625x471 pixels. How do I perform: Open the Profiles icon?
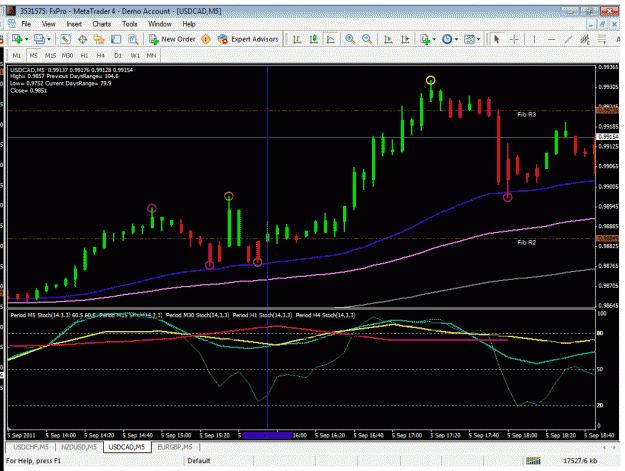(x=39, y=39)
